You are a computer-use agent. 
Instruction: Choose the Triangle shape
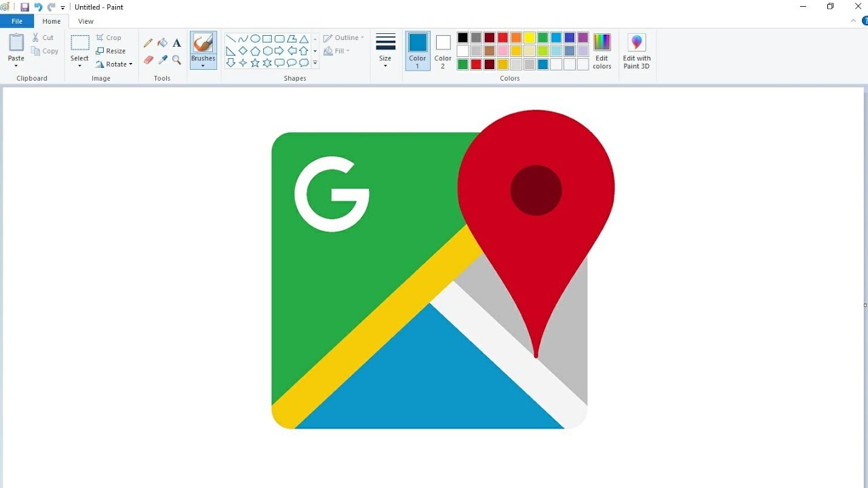(304, 39)
